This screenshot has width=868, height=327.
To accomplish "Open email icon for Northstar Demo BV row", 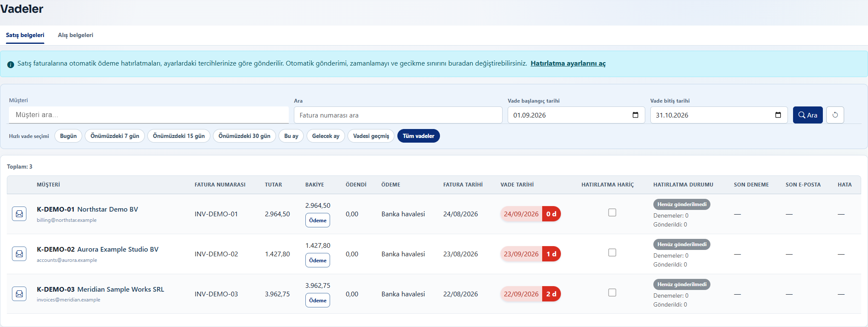I will [19, 214].
